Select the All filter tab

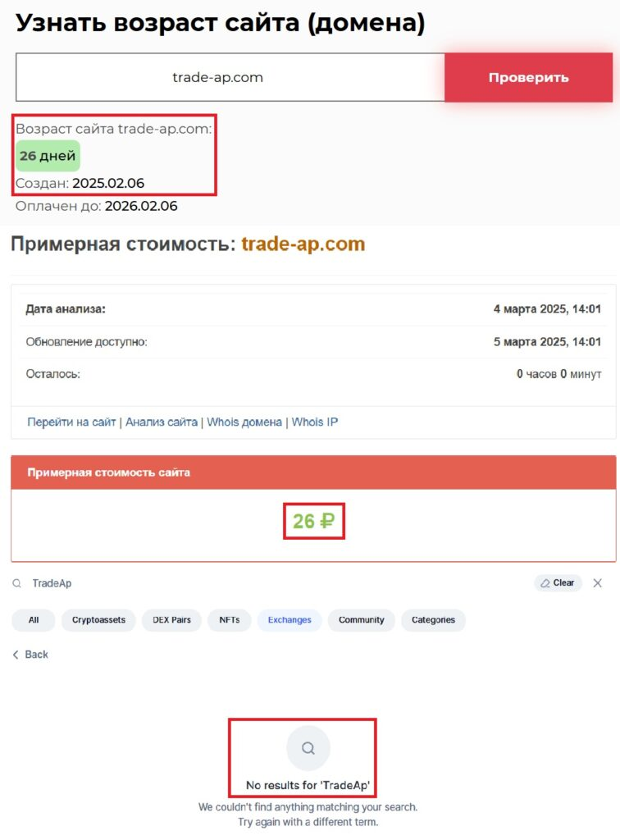pyautogui.click(x=33, y=620)
